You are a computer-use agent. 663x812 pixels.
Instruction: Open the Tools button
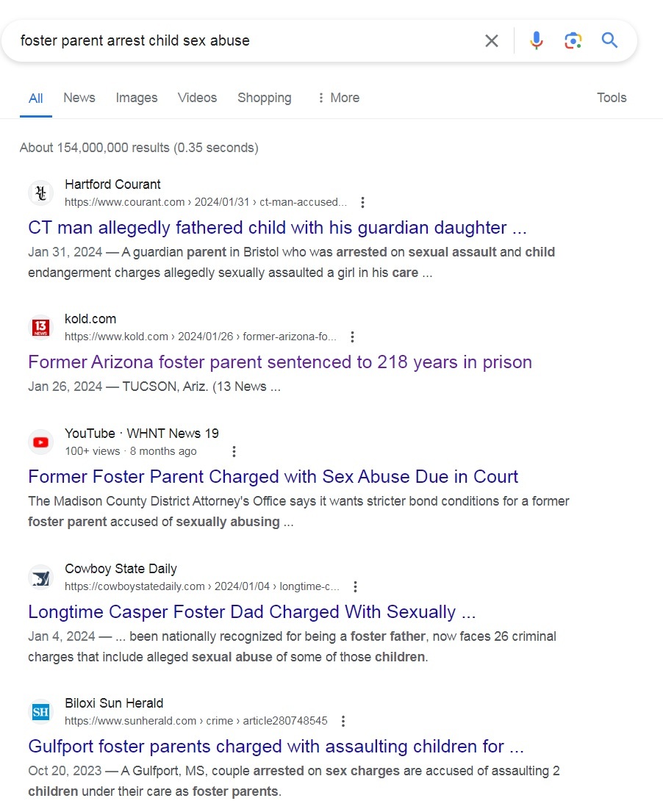612,98
